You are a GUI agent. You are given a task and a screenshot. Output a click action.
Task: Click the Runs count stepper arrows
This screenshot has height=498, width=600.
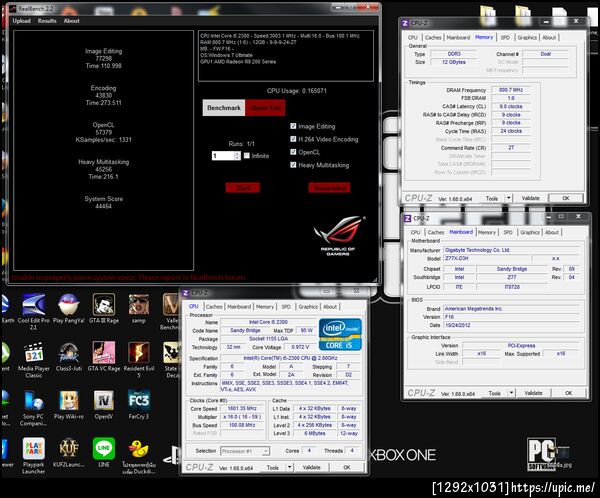(x=237, y=155)
